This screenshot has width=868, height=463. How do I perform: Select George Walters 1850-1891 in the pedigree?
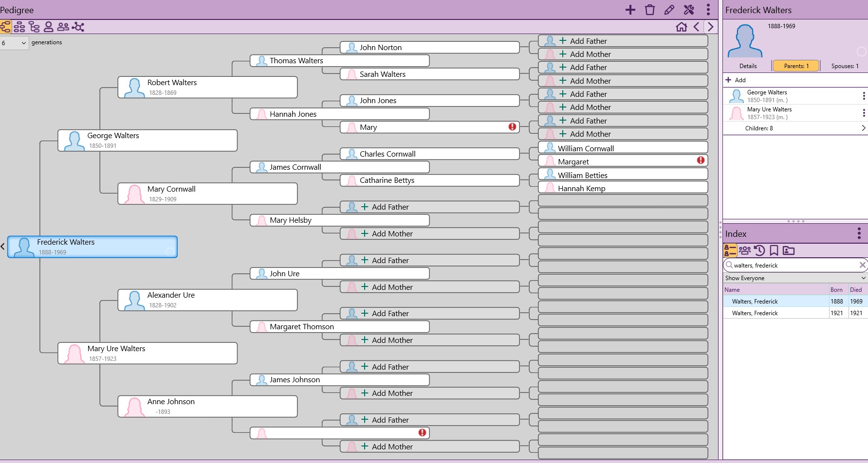(148, 141)
